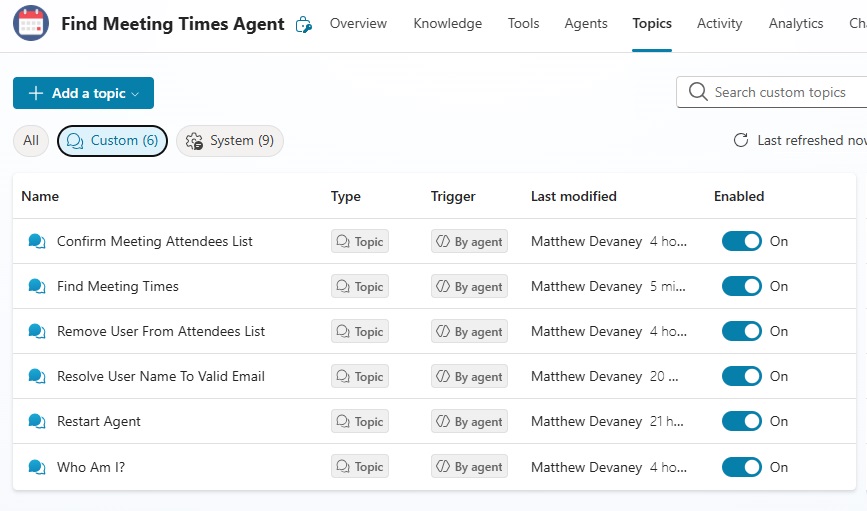Click chat icon for Who Am I? row
The image size is (867, 511).
tap(36, 467)
